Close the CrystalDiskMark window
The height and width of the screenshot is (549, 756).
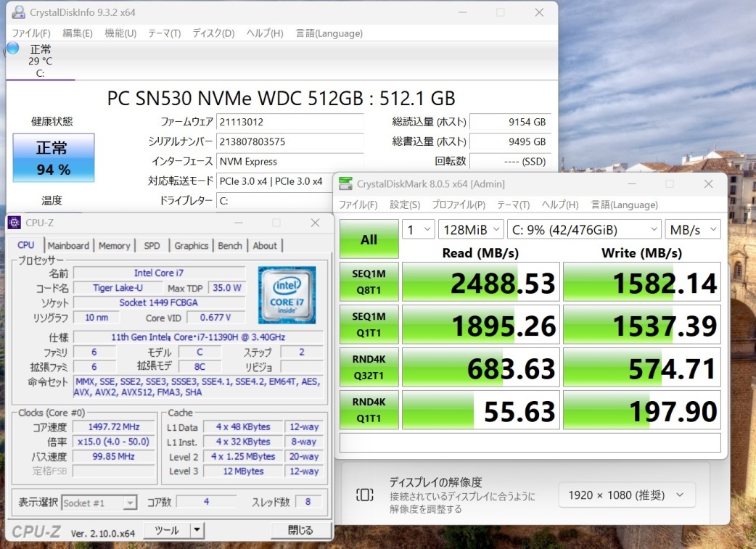click(708, 183)
